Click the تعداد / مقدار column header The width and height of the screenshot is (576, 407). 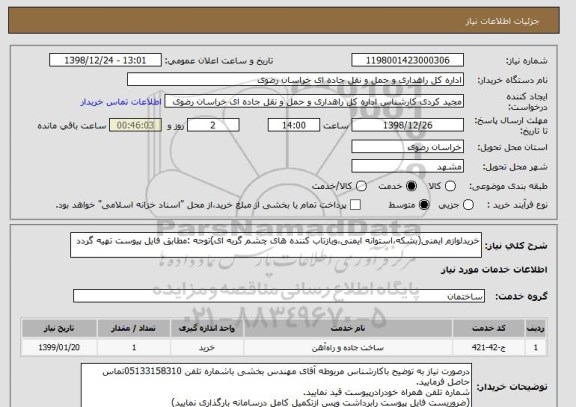coord(134,328)
